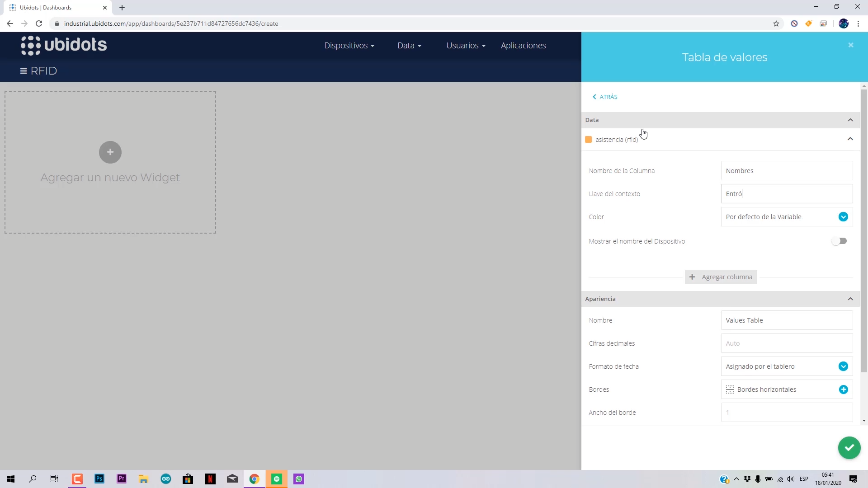Viewport: 868px width, 488px height.
Task: Toggle Mostrar el nombre del Dispositivo switch
Action: tap(839, 241)
